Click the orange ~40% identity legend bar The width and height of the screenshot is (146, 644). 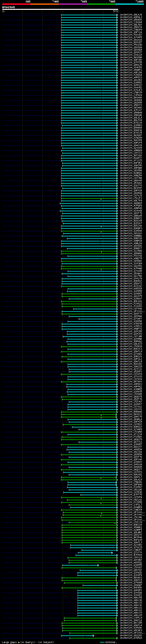45,4
